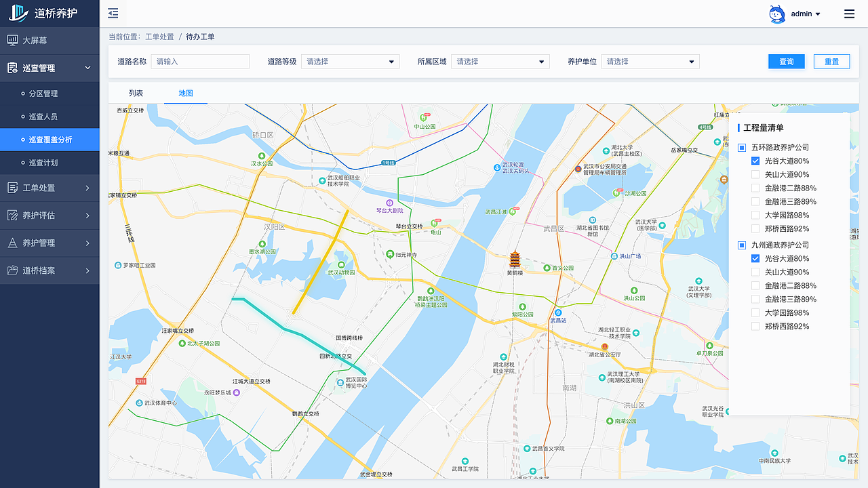The height and width of the screenshot is (488, 868).
Task: Open the hamburger menu at top right
Action: click(x=849, y=14)
